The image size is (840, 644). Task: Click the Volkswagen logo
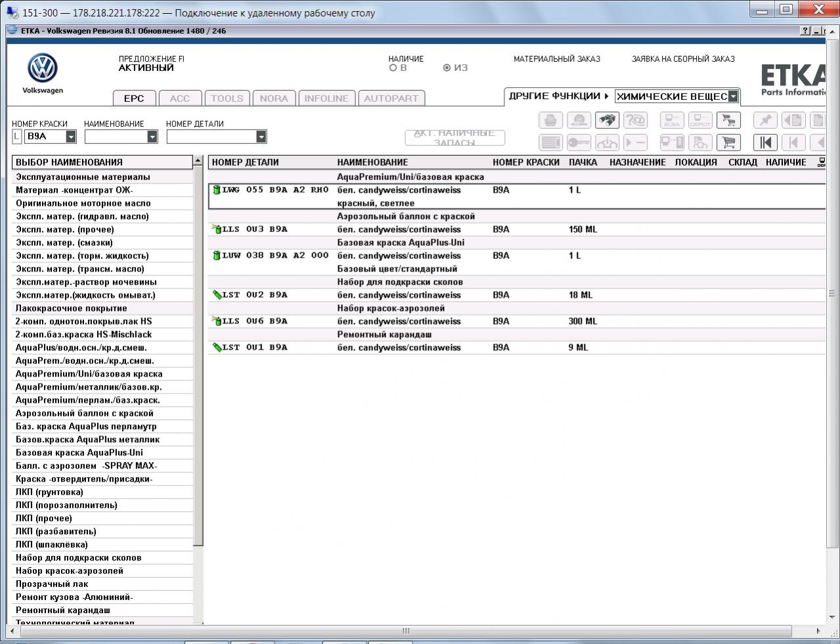43,68
